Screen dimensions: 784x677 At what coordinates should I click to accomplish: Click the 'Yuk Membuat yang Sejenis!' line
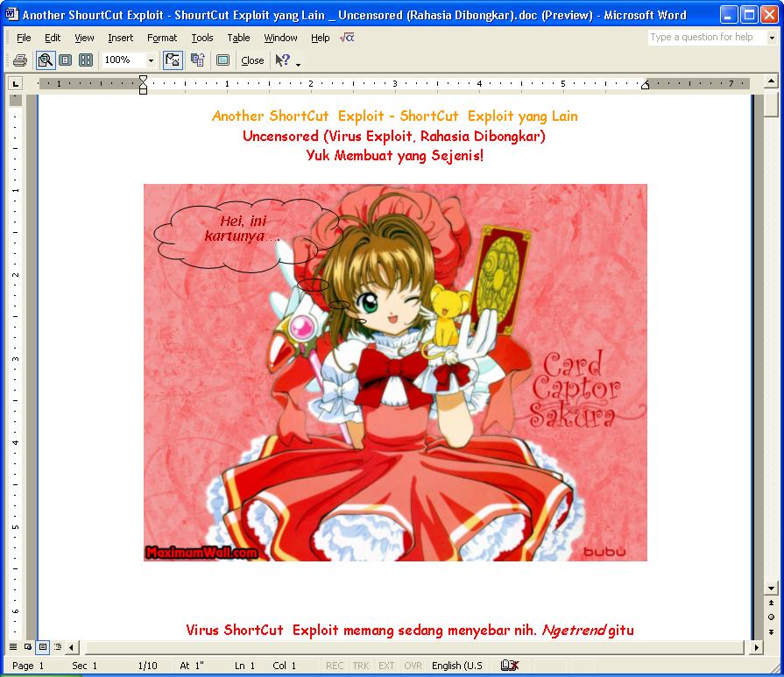[395, 156]
